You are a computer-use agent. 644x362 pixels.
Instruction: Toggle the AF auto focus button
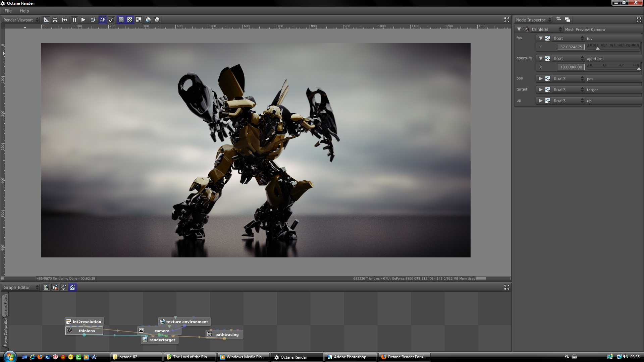tap(103, 20)
